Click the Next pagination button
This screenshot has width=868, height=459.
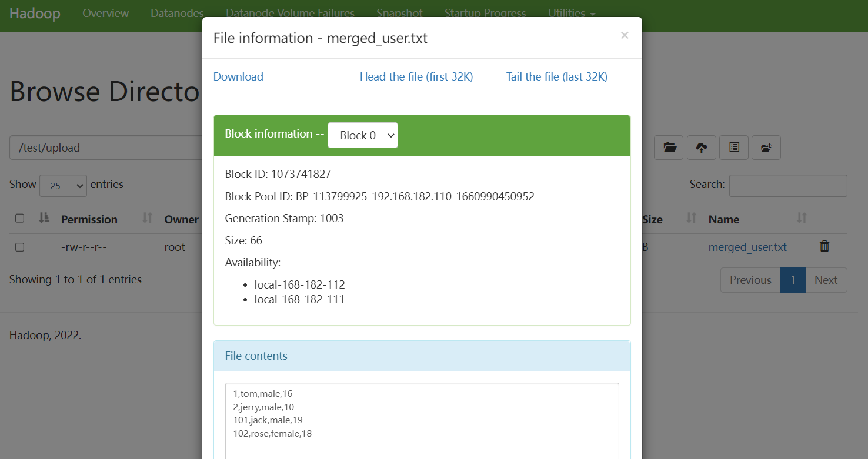[x=826, y=280]
